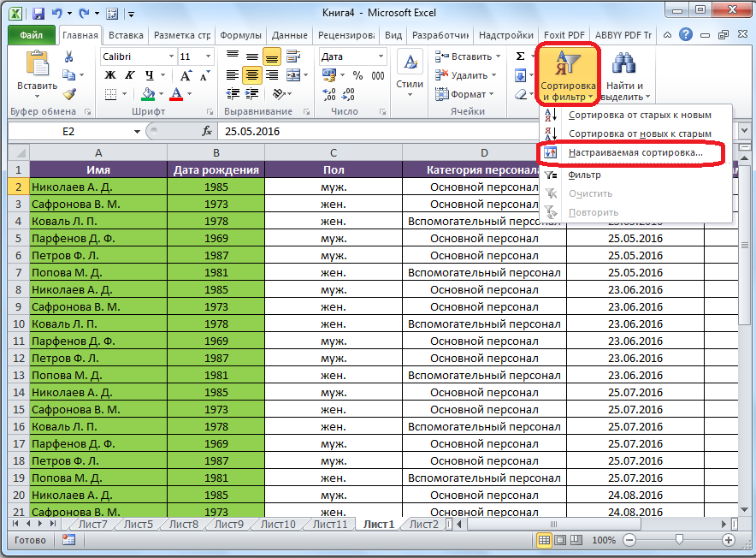Viewport: 756px width, 558px height.
Task: Select Настраиваемая сортировка menu item
Action: [x=635, y=152]
